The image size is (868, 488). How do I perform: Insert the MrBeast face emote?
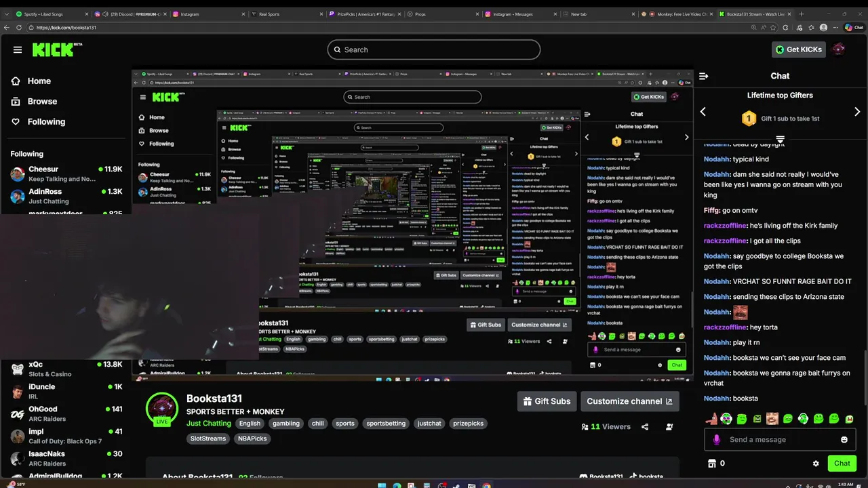click(x=772, y=419)
